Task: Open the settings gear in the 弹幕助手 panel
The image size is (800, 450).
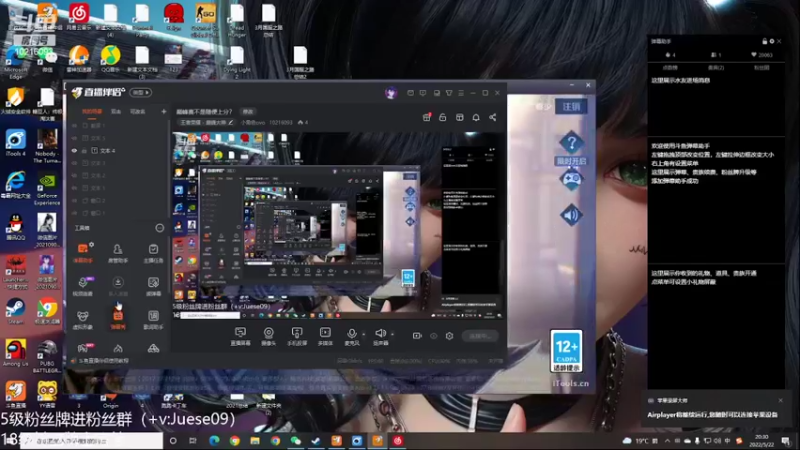Action: click(772, 41)
